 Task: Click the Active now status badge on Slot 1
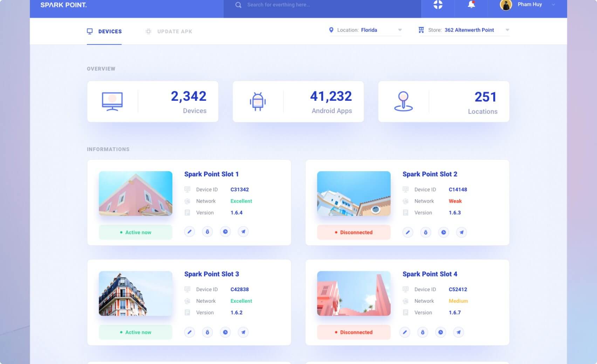(x=136, y=232)
